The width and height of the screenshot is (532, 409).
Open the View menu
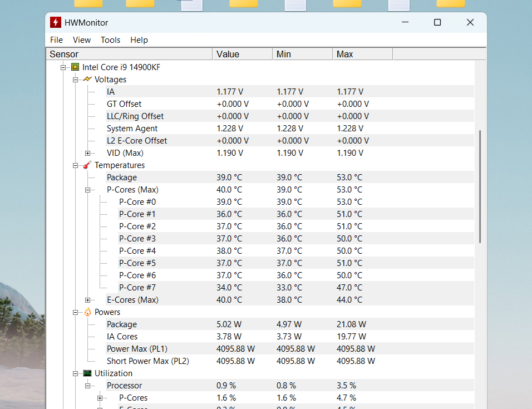click(82, 40)
